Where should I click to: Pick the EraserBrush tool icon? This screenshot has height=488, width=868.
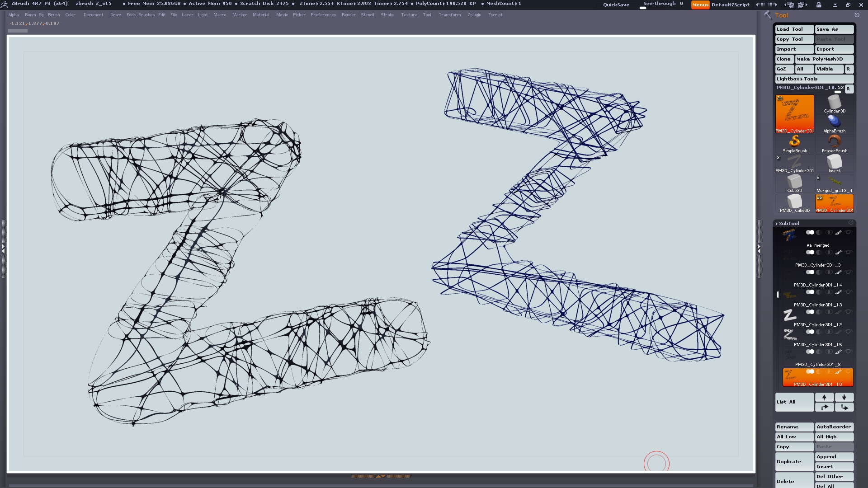point(834,142)
